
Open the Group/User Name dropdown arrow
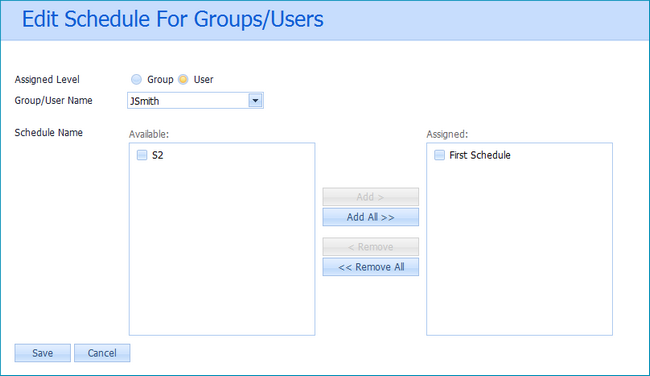[x=255, y=101]
